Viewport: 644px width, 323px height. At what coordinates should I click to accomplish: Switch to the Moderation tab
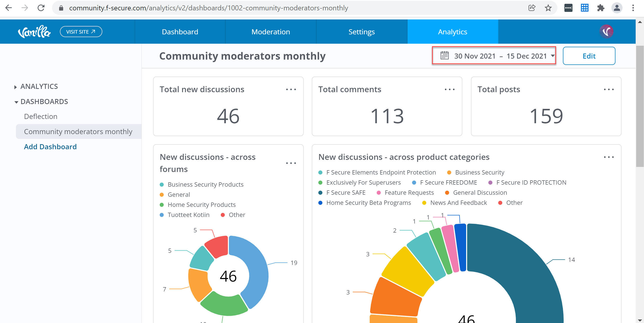click(271, 32)
